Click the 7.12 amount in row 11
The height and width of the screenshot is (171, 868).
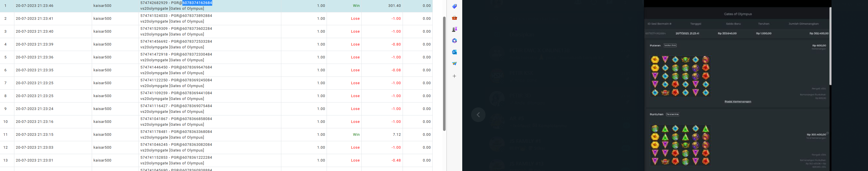(397, 135)
